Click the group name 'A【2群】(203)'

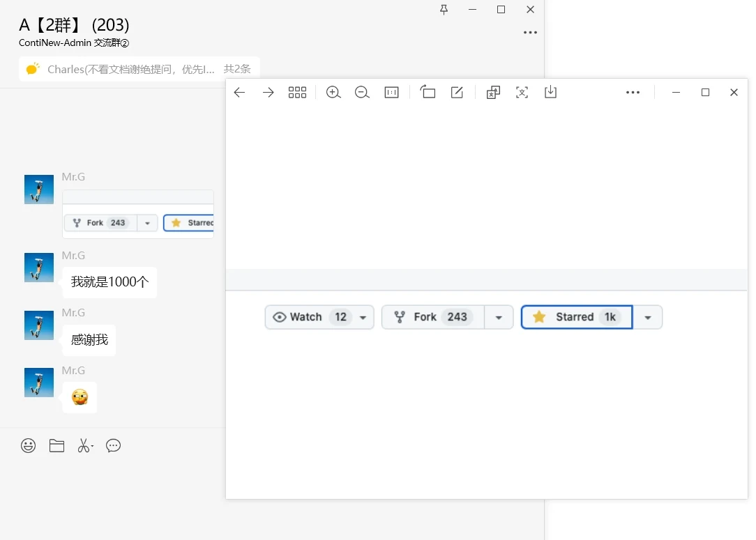click(x=74, y=24)
